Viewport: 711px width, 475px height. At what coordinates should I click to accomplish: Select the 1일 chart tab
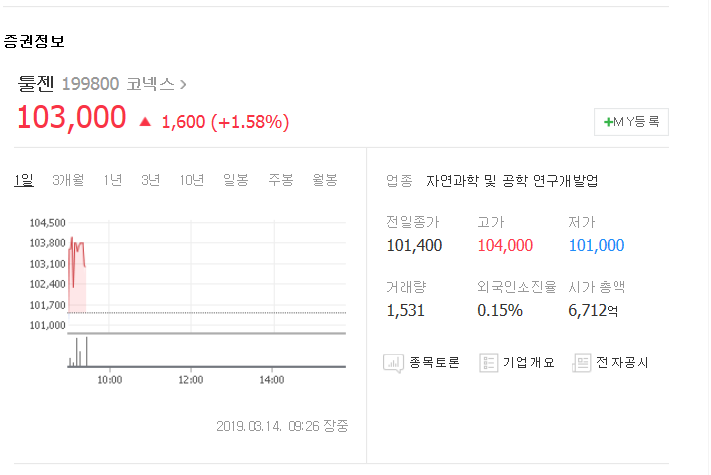(24, 180)
